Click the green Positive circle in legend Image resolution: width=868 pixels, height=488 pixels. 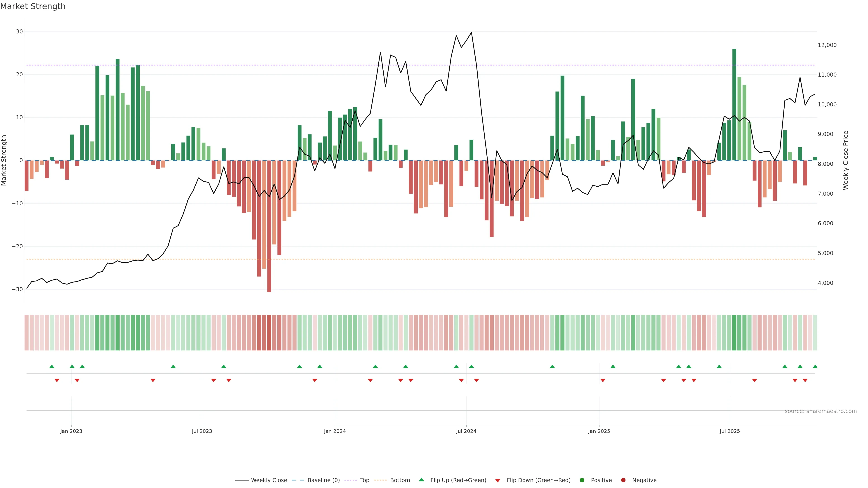click(582, 480)
